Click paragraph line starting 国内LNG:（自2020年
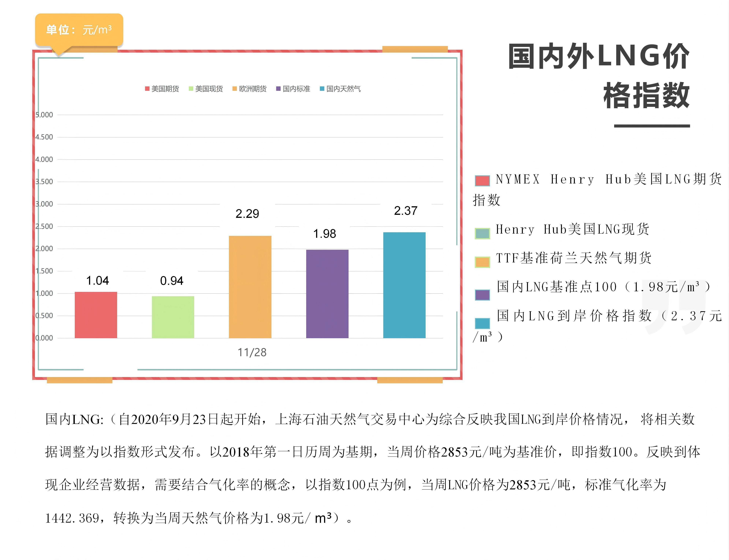This screenshot has height=560, width=729. [370, 419]
